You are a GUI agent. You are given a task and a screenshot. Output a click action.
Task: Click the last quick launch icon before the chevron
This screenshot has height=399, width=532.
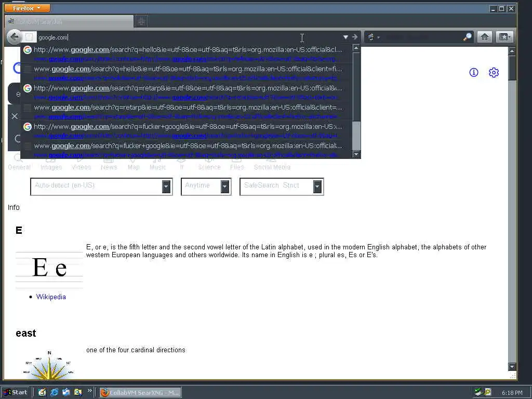78,392
